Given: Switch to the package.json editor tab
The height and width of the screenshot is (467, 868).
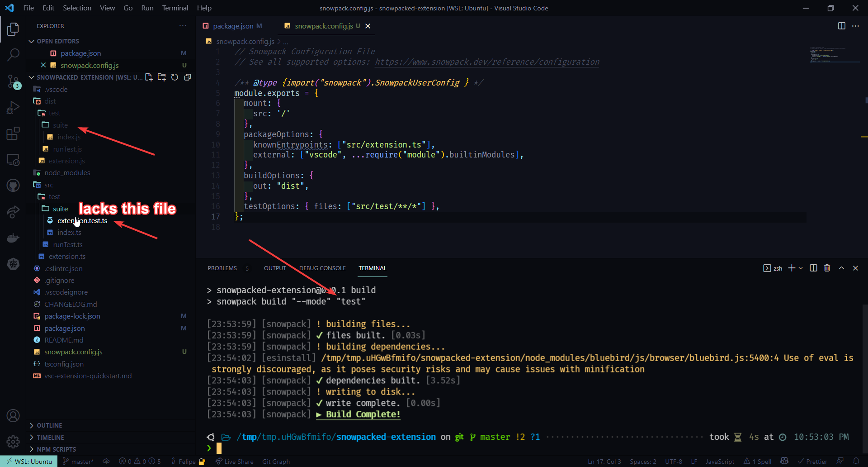Looking at the screenshot, I should pos(233,26).
